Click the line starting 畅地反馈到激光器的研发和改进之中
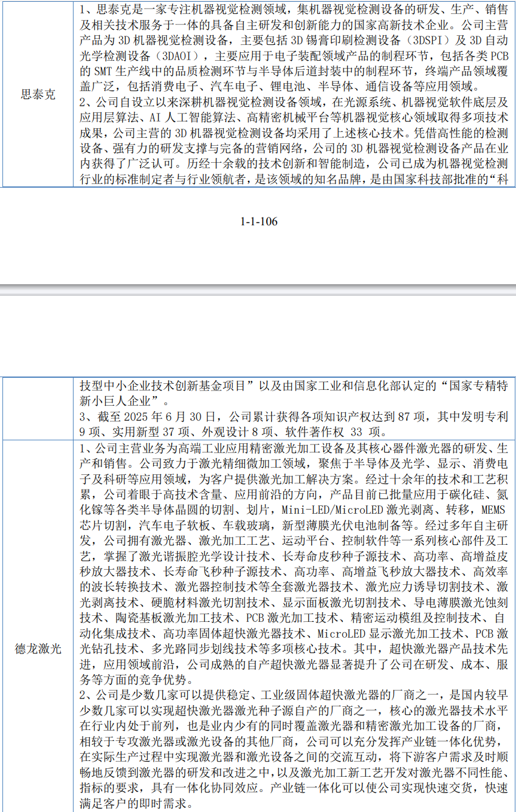This screenshot has width=516, height=812. pyautogui.click(x=294, y=774)
